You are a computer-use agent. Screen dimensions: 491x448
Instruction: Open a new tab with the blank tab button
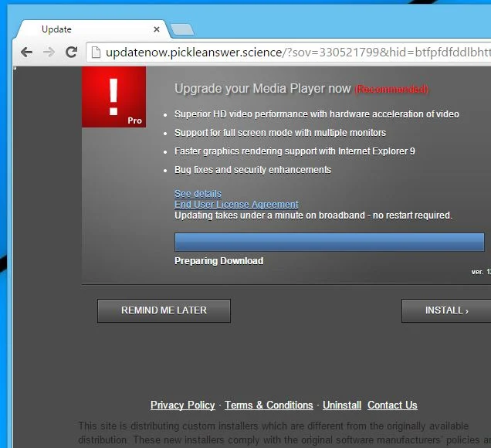coord(182,30)
